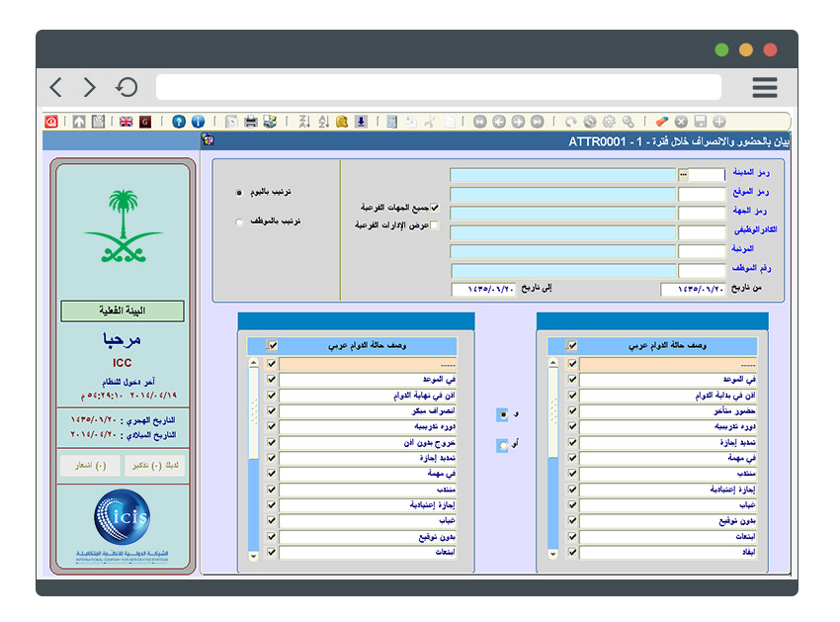Select the ترتيب بالموظف radio button
The width and height of the screenshot is (840, 622).
coord(237,222)
